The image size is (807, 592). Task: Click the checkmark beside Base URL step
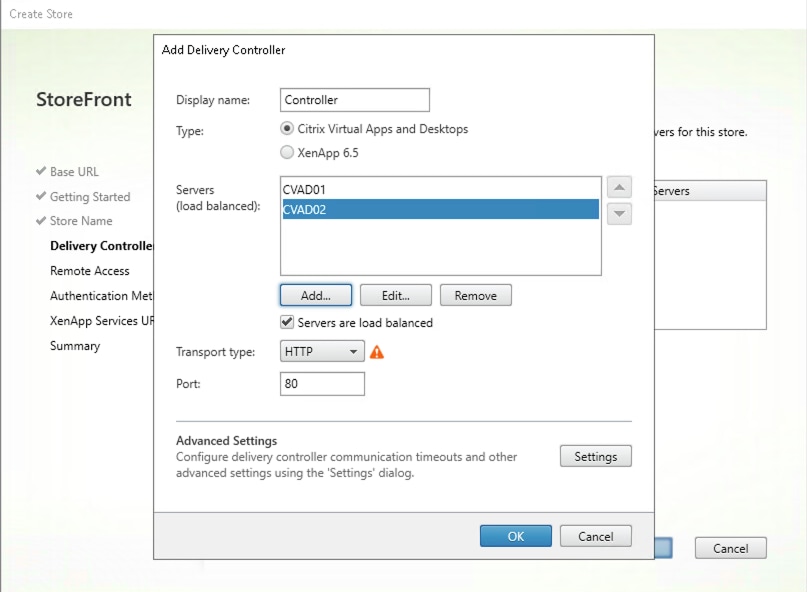[41, 171]
